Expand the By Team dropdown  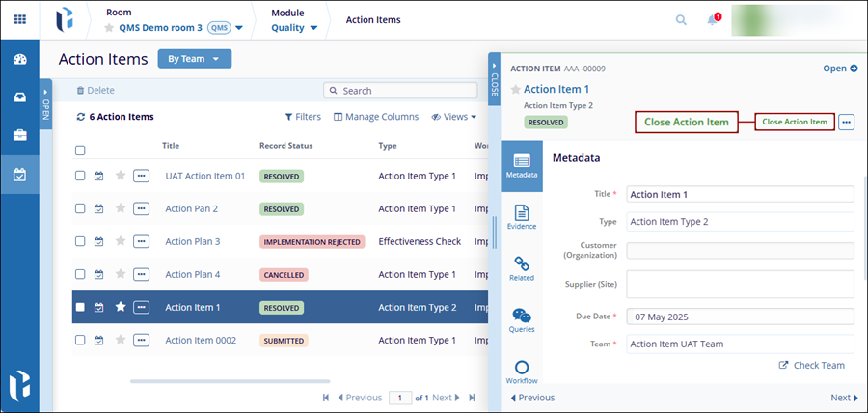tap(194, 59)
